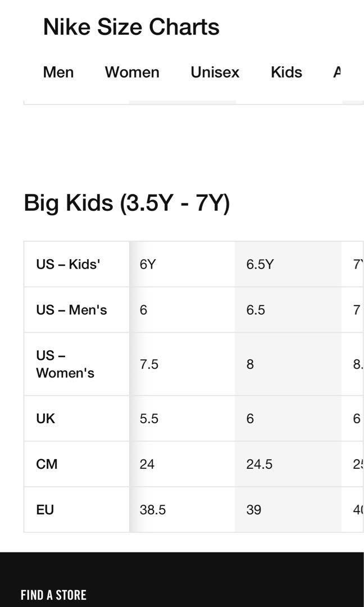Select the Unisex tab
Screen dimensions: 364x607
pos(215,72)
